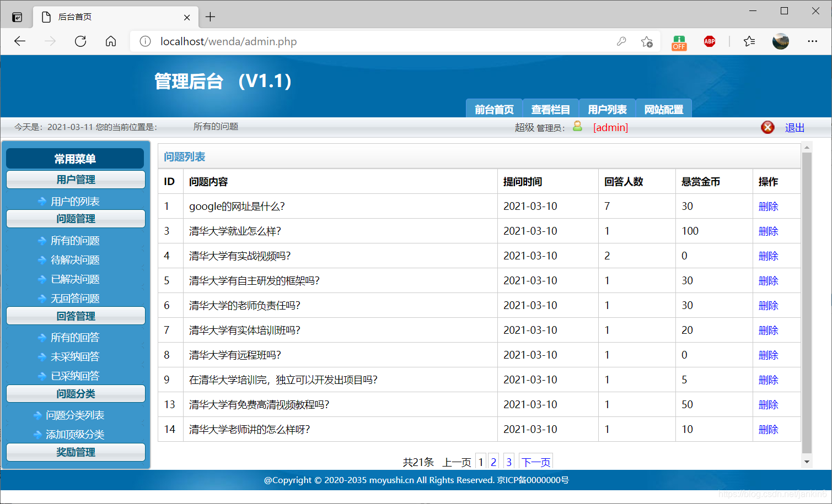This screenshot has height=504, width=832.
Task: Click arrow icon beside 问题分类列表
Action: tap(37, 415)
